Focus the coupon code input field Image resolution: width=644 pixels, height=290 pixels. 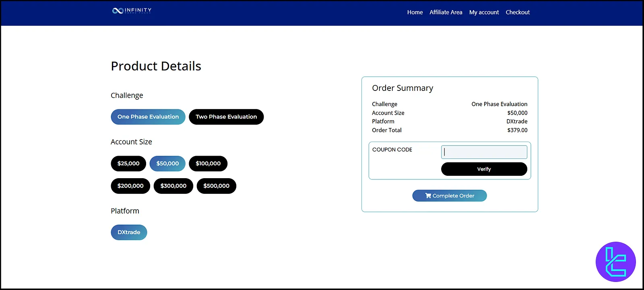click(484, 152)
